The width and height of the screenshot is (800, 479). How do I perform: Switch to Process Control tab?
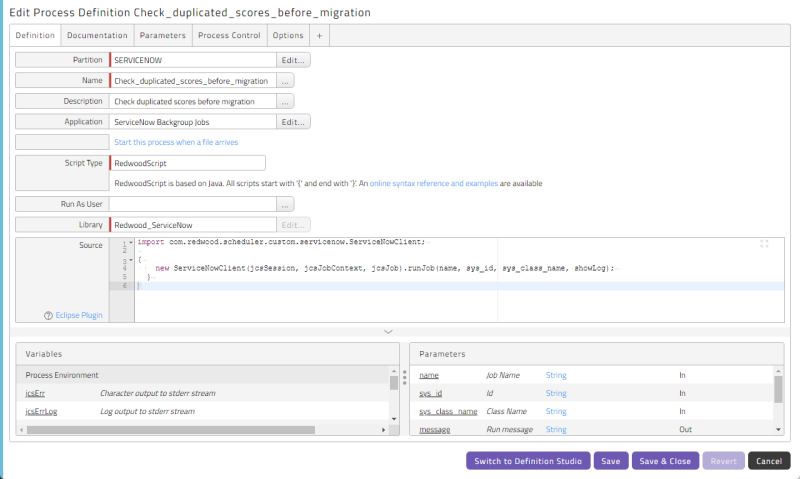point(229,35)
